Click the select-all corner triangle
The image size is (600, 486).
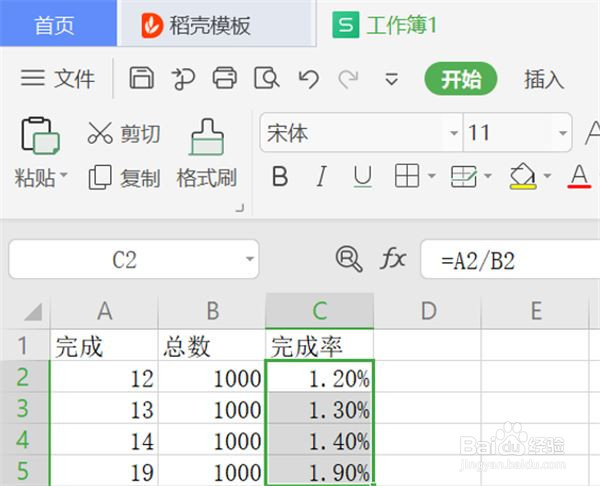point(33,311)
